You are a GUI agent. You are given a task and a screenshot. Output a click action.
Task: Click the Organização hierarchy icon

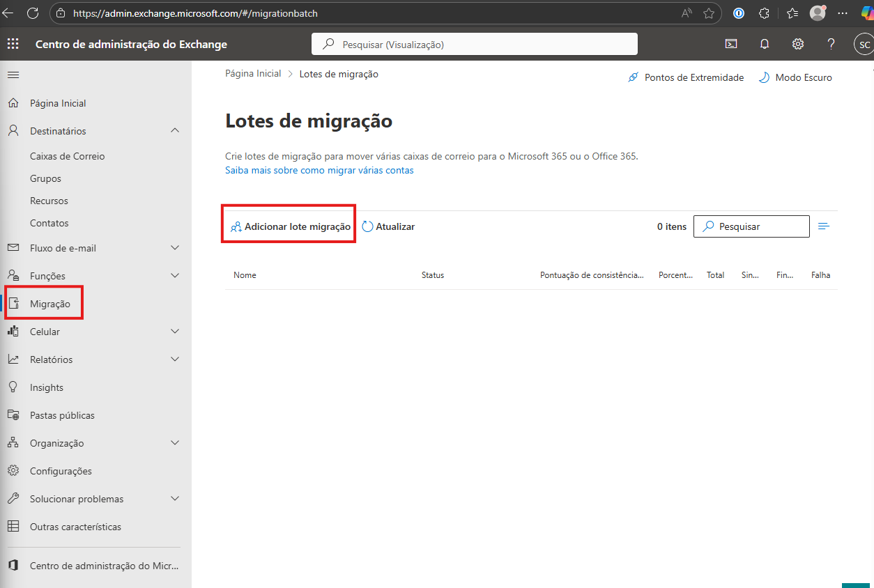(13, 443)
